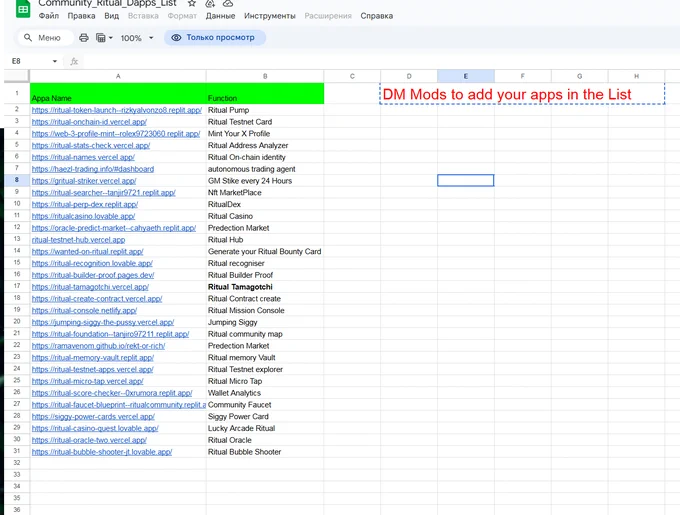Open the wanted-on-ritual replit link
The width and height of the screenshot is (680, 515).
point(87,251)
